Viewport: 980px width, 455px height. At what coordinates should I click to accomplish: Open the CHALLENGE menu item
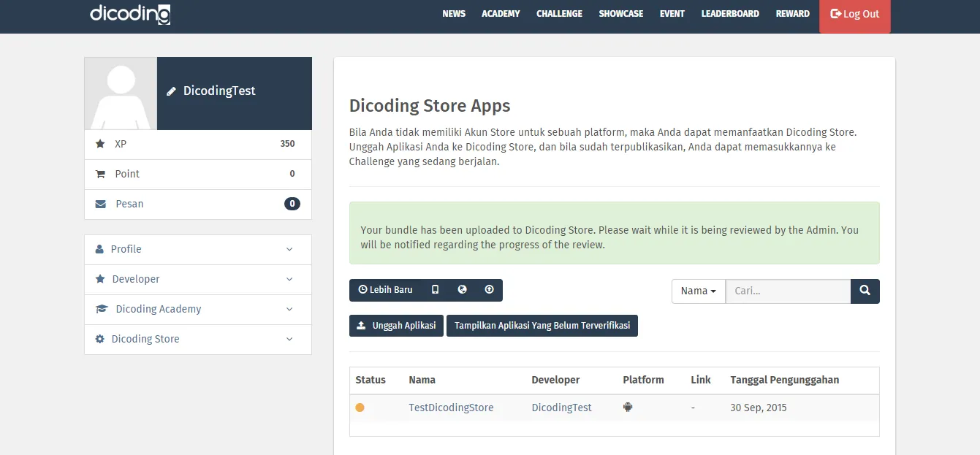click(559, 13)
